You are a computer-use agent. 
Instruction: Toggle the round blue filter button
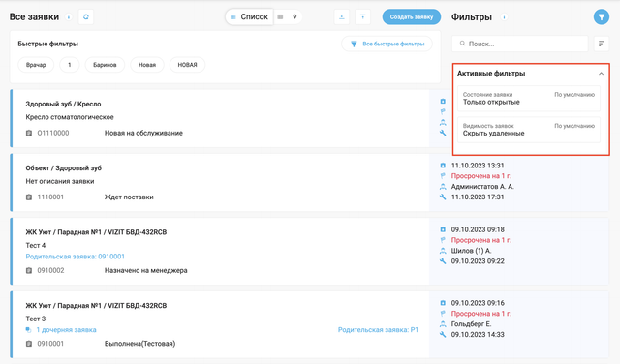point(601,17)
